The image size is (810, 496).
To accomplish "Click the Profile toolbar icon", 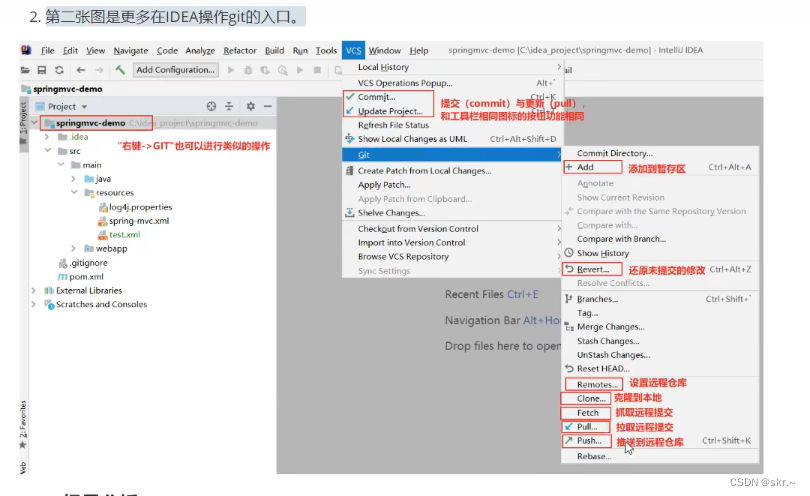I will 283,70.
